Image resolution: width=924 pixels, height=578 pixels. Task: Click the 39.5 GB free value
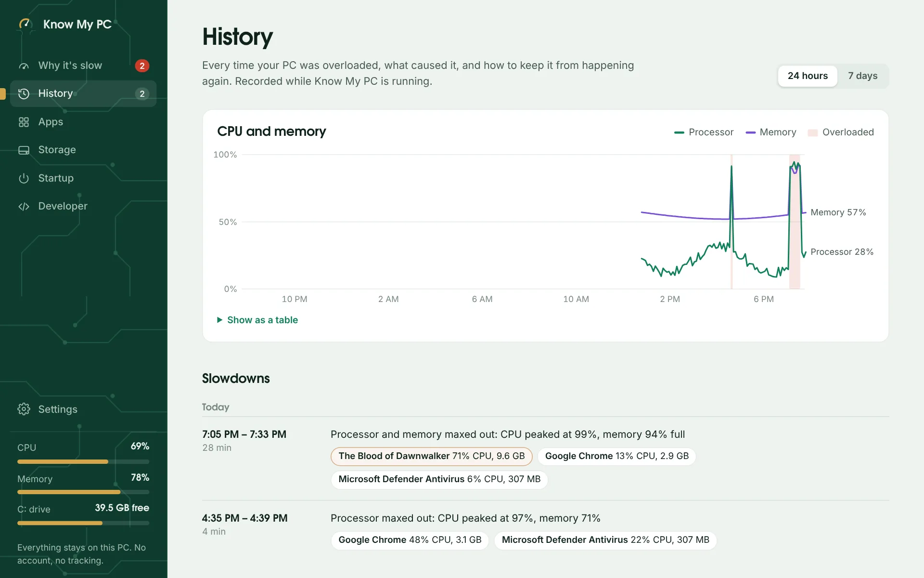tap(122, 508)
